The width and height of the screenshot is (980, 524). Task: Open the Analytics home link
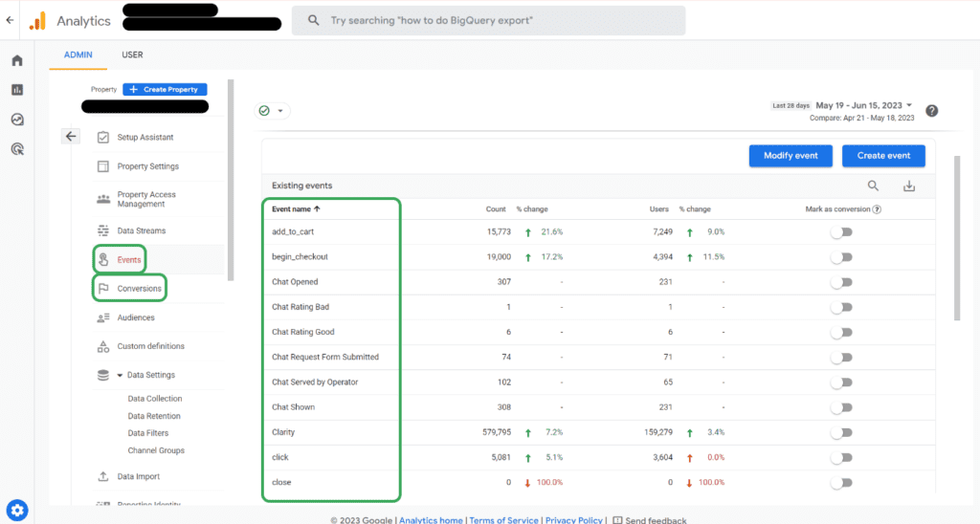tap(431, 519)
